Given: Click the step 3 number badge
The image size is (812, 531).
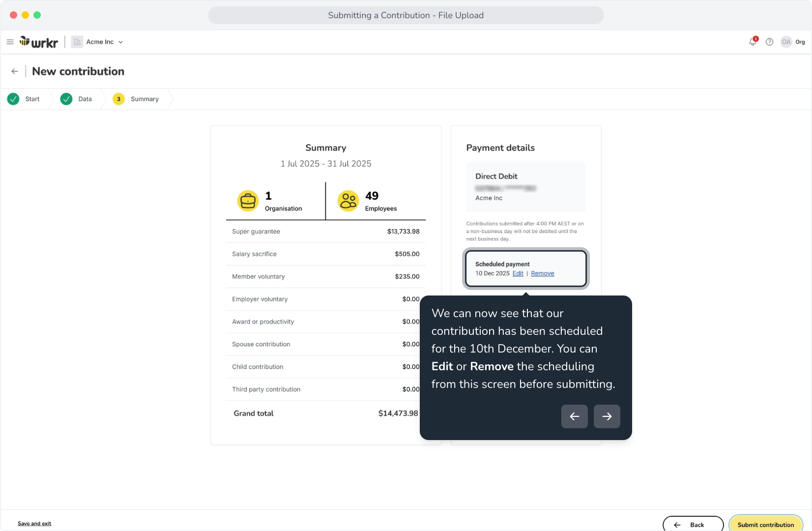Looking at the screenshot, I should click(x=118, y=99).
